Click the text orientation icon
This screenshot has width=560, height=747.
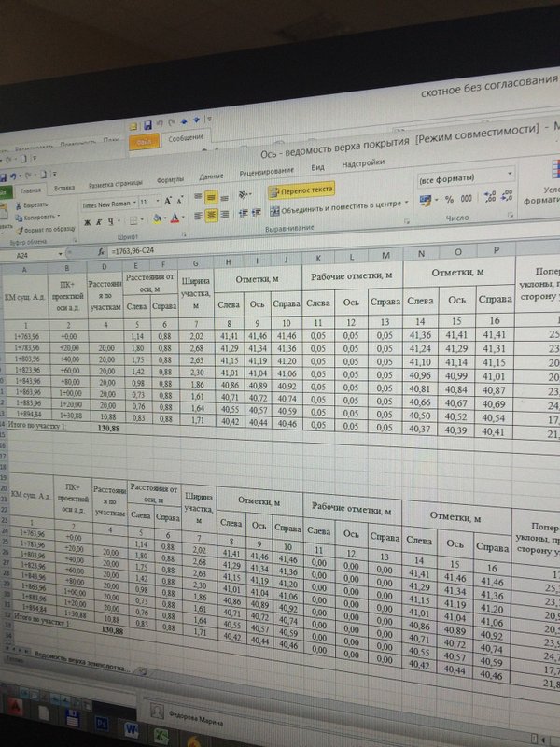243,195
